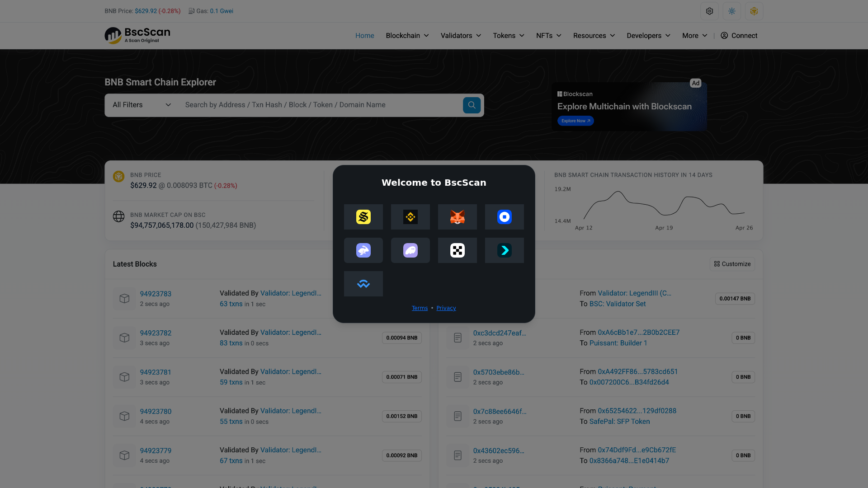This screenshot has width=868, height=488.
Task: Choose the OKX checkered wallet icon
Action: click(457, 250)
